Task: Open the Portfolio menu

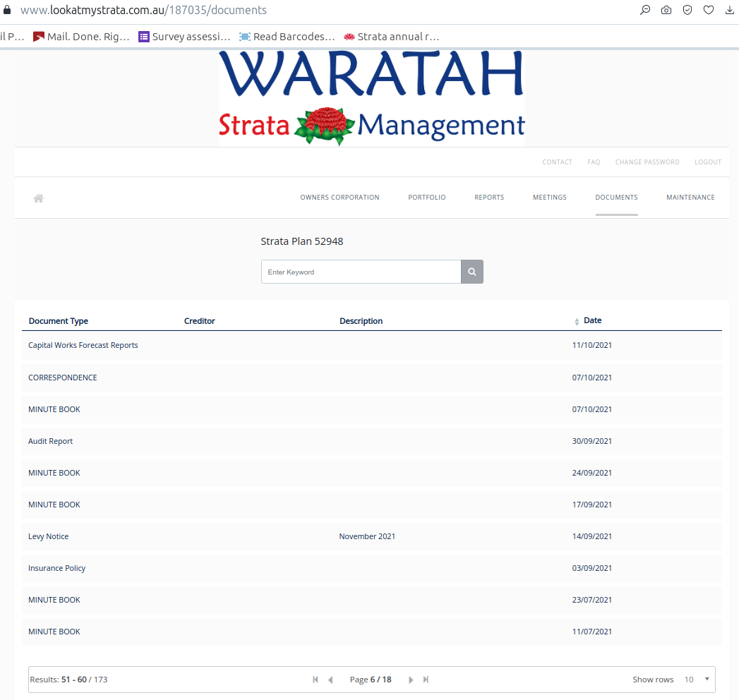Action: point(427,198)
